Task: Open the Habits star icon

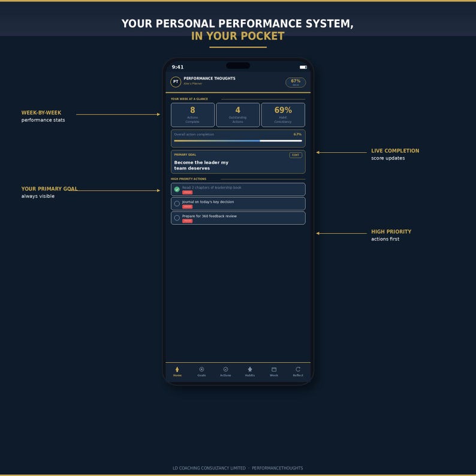Action: [250, 369]
